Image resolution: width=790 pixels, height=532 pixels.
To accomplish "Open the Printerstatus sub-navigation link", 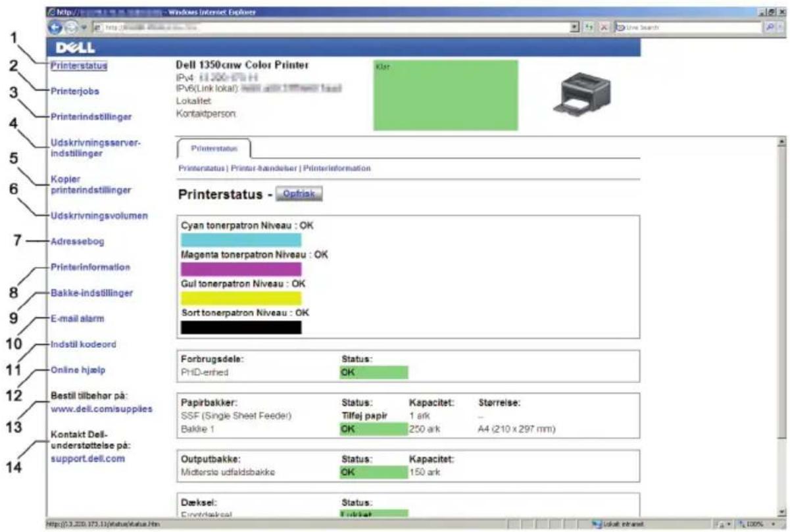I will [202, 168].
